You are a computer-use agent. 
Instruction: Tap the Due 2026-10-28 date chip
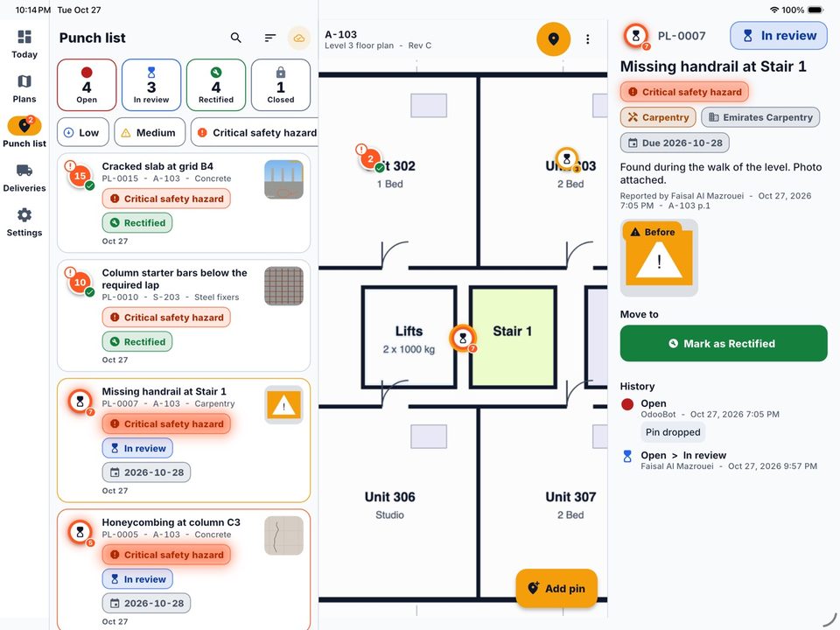(675, 143)
